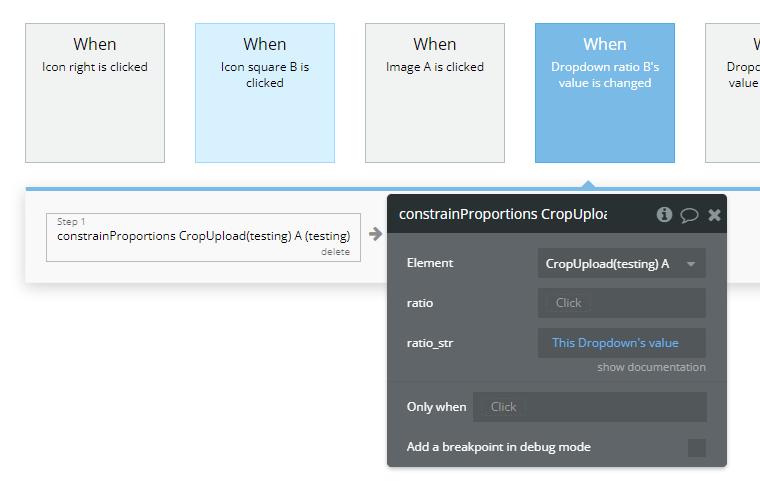Open the comment bubble icon
Viewport: 760px width, 487px height.
689,215
